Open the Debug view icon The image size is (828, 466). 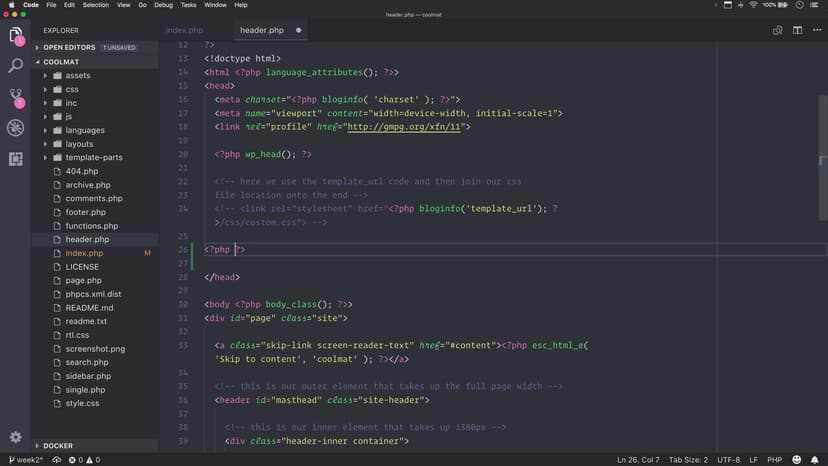(x=15, y=128)
